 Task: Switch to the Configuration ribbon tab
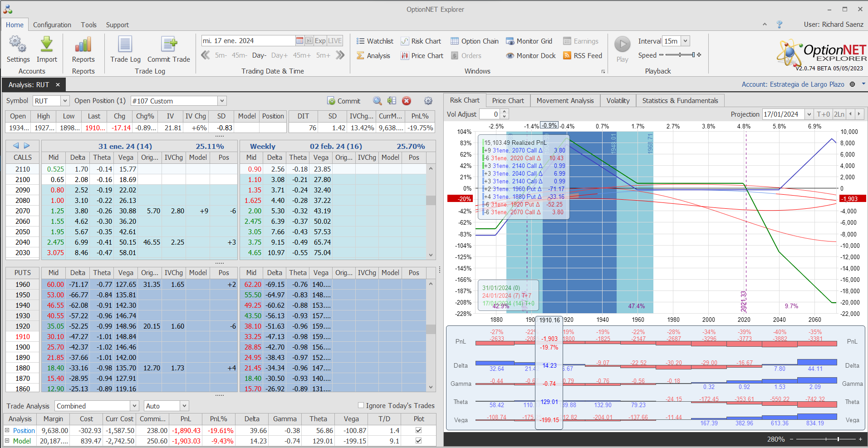pyautogui.click(x=52, y=25)
